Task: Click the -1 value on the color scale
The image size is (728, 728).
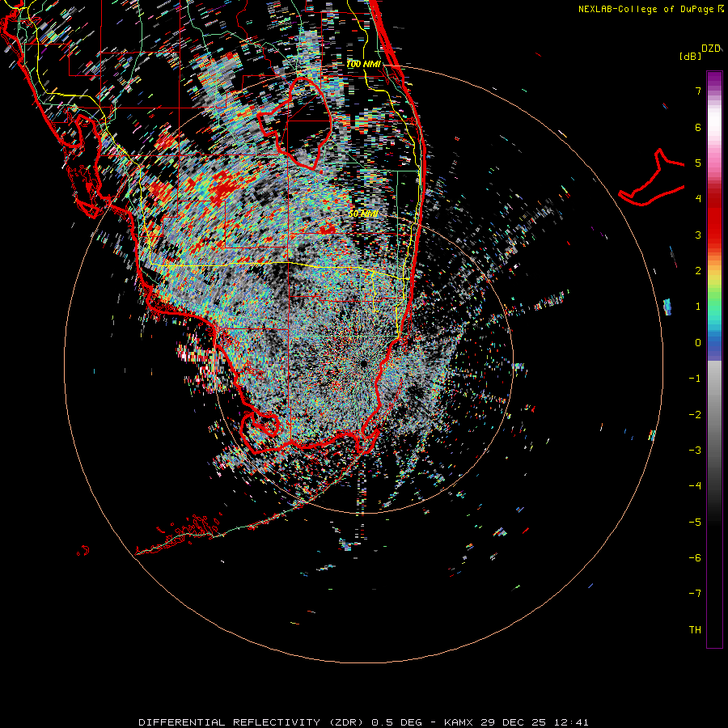Action: 695,379
